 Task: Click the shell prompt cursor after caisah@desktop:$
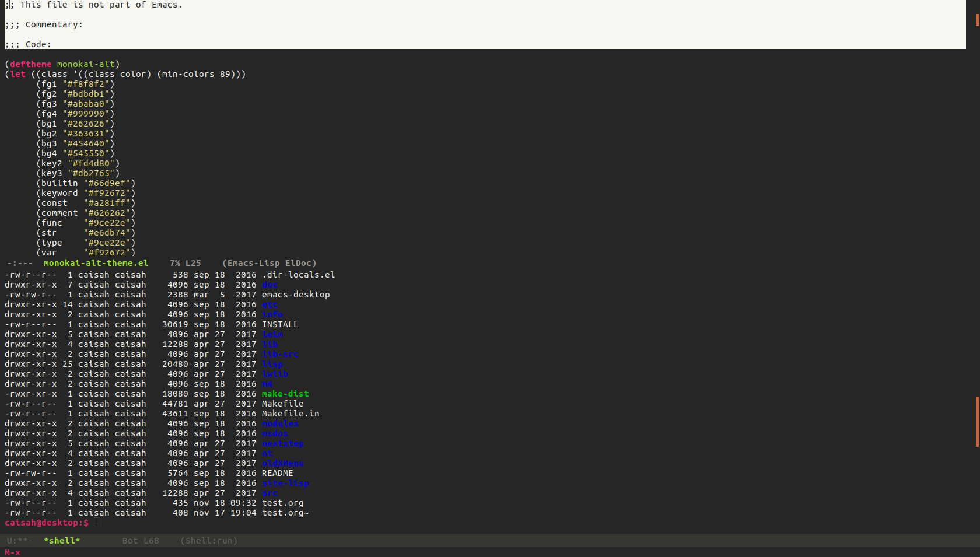click(x=97, y=523)
